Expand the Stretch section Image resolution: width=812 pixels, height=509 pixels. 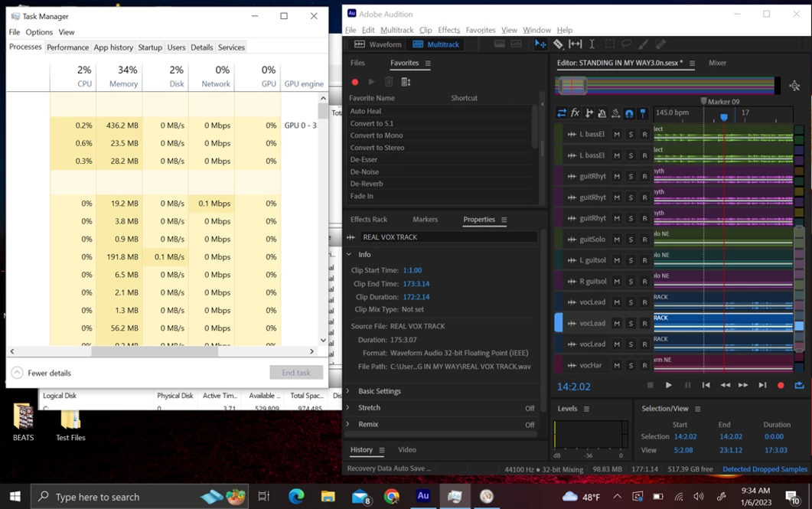348,407
